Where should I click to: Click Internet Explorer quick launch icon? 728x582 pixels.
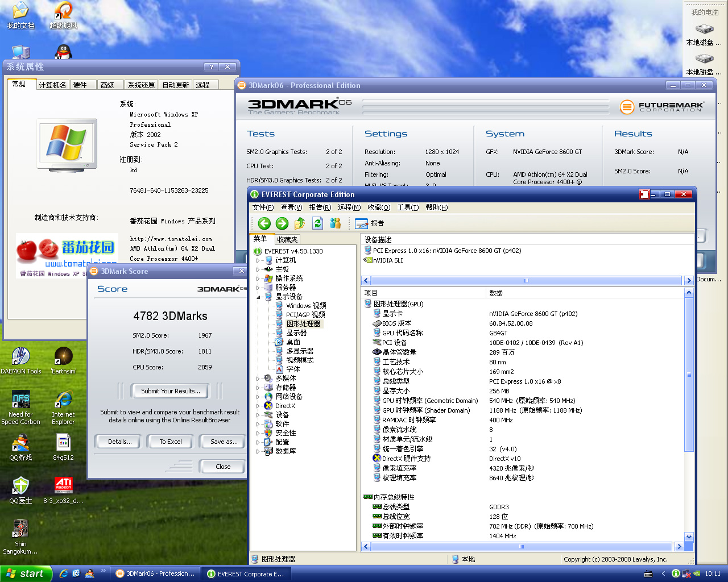click(x=64, y=573)
